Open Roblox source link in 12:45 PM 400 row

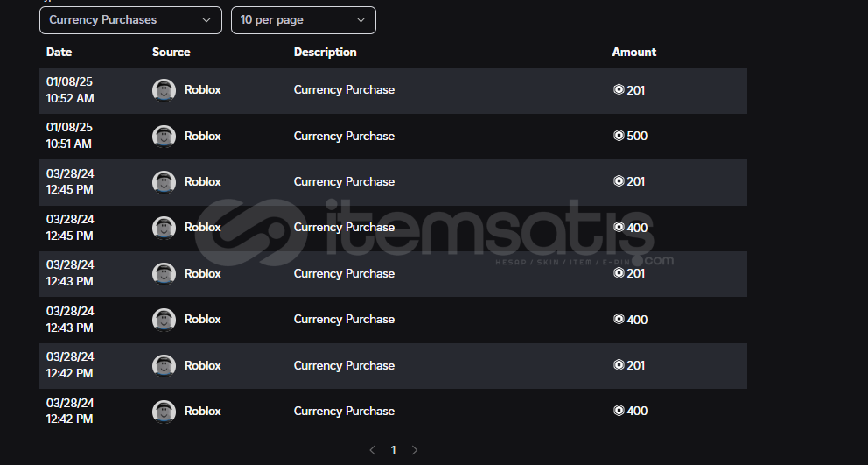pos(203,227)
